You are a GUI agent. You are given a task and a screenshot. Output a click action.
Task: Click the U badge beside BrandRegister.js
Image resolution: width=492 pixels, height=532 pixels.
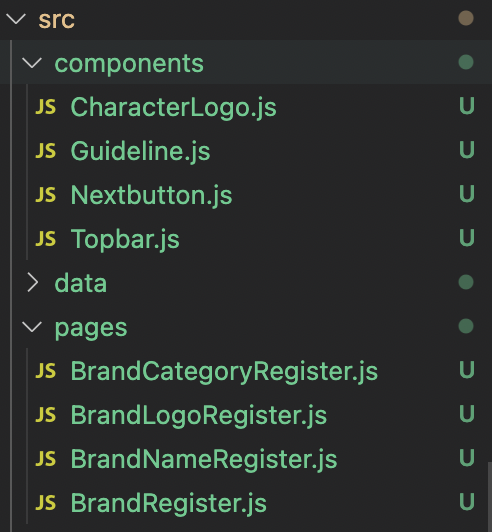(x=467, y=502)
